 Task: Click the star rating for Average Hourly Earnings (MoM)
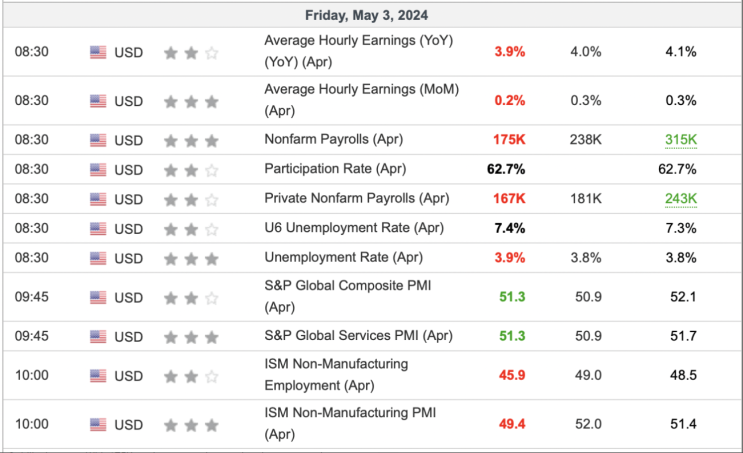coord(191,101)
